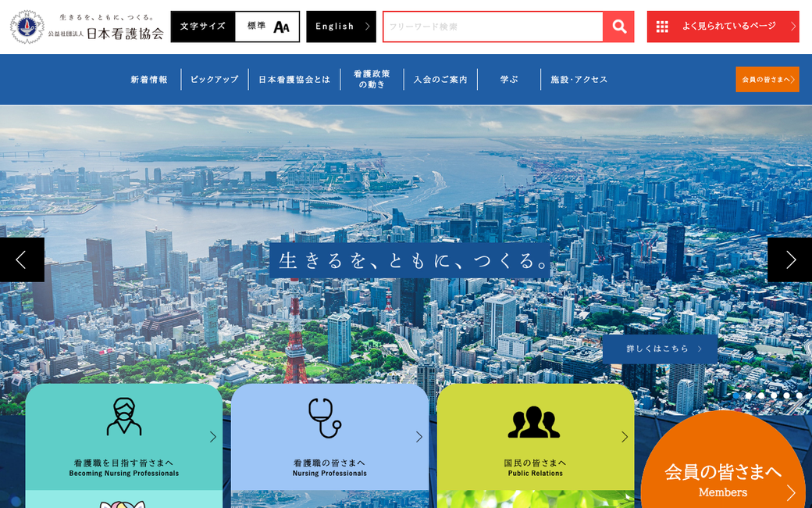812x508 pixels.
Task: Select the fourth carousel dot
Action: 774,395
